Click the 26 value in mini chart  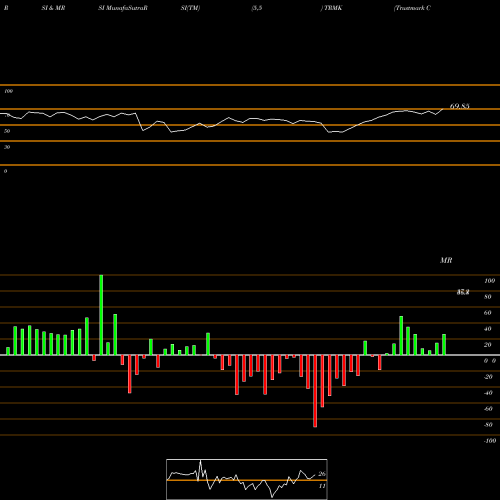322,474
